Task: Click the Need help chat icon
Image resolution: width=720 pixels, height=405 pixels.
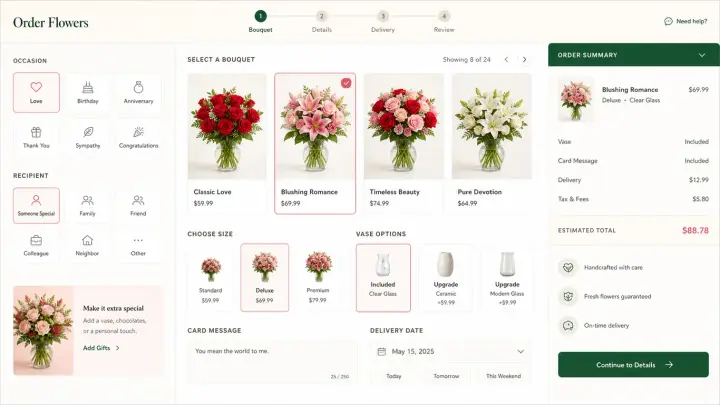Action: (x=668, y=21)
